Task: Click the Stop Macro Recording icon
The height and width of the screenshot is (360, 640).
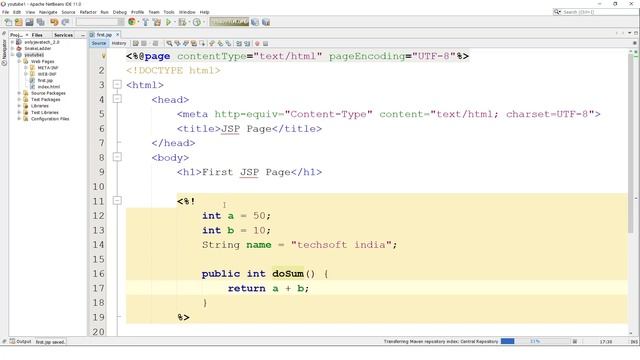Action: click(265, 43)
